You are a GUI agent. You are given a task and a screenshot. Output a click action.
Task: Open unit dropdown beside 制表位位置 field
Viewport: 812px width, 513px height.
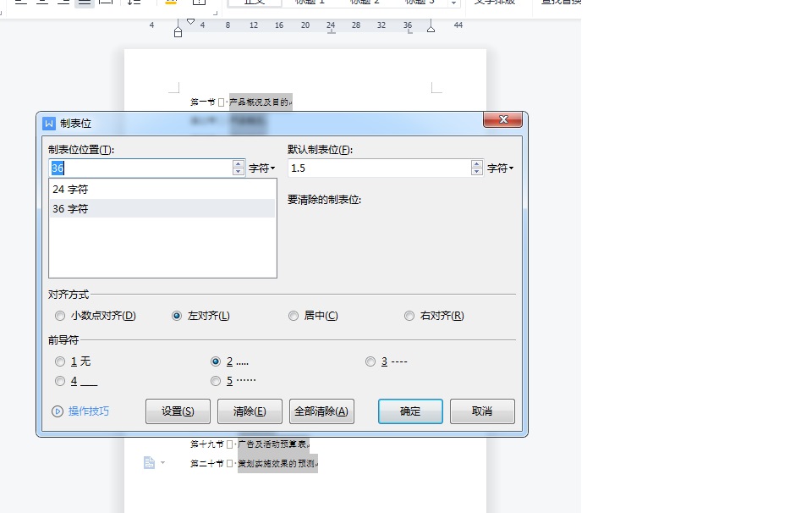261,168
